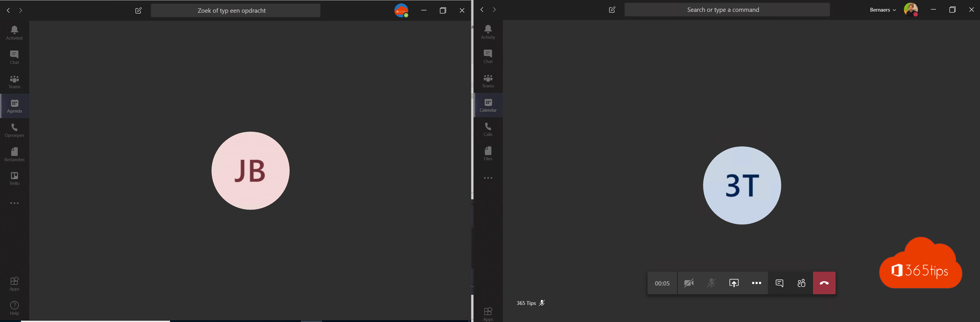Open additional apps menu in sidebar

[x=14, y=203]
